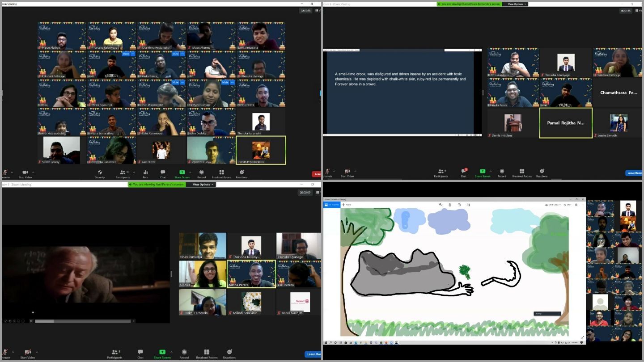Screen dimensions: 644x362
Task: Select See all photos in Photos app
Action: point(332,205)
